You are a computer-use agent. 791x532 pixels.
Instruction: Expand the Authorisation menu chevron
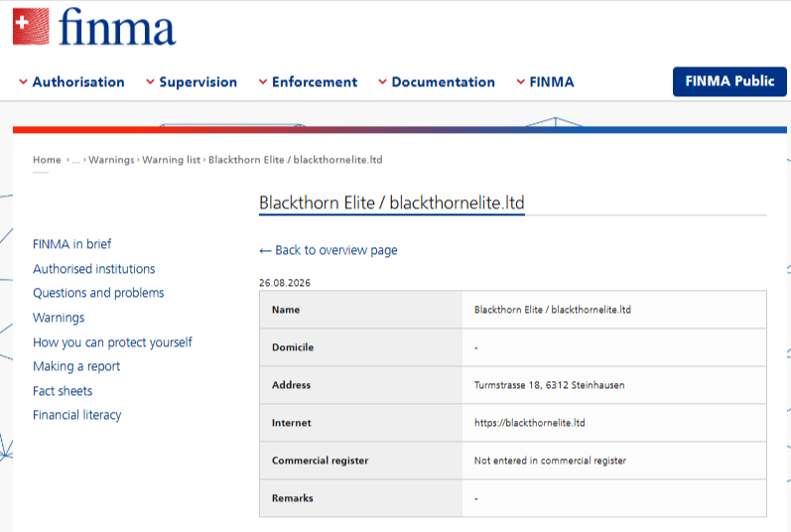pyautogui.click(x=23, y=81)
